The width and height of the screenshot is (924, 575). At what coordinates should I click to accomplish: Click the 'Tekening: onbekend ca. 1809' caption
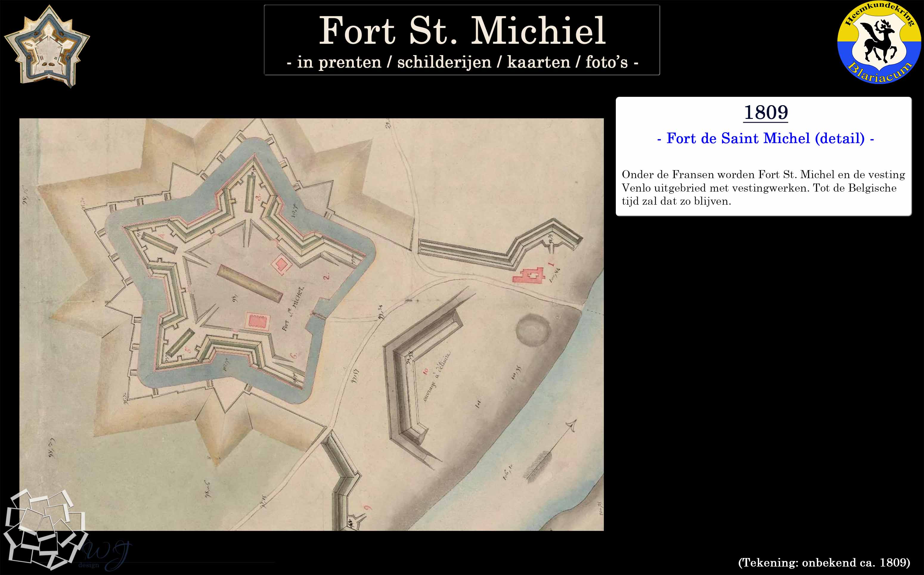pos(824,562)
